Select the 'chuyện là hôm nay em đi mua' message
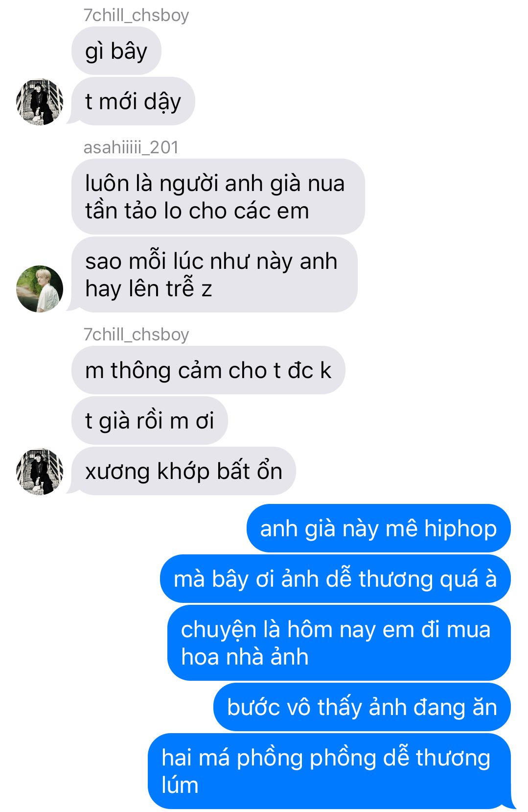 (339, 643)
